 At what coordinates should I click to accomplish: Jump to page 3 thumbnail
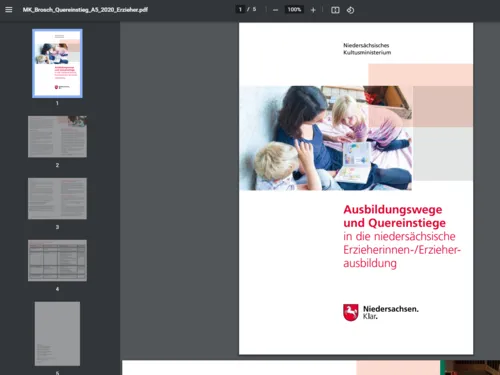[57, 198]
